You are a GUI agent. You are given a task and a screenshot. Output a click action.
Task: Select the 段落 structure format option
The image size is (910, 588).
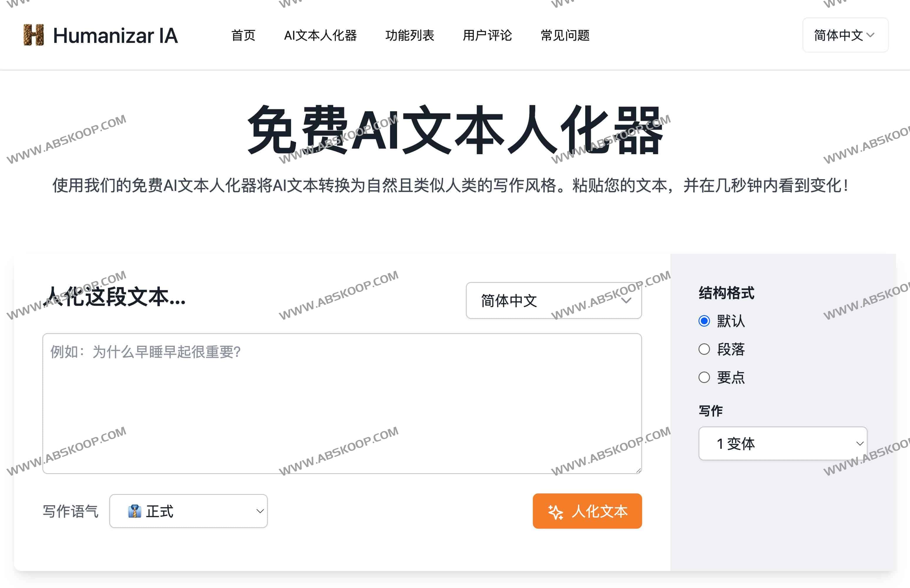(x=704, y=349)
